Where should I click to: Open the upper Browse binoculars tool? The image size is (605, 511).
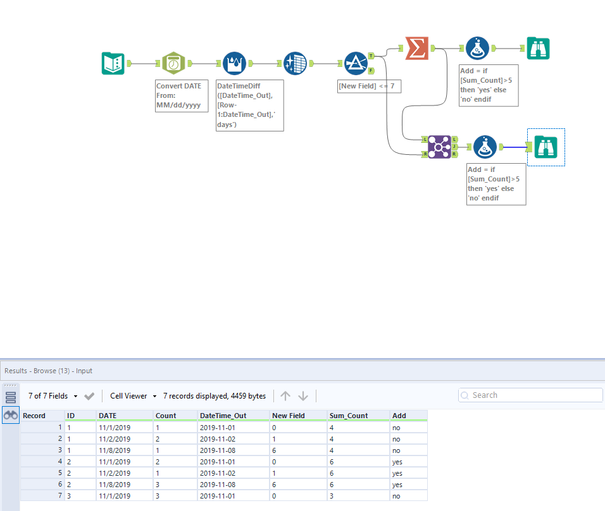tap(538, 48)
